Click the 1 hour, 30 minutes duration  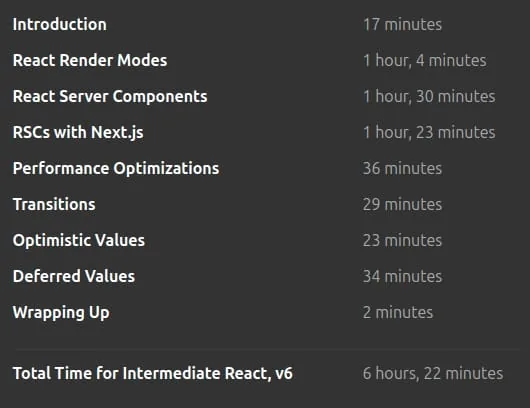(x=429, y=96)
